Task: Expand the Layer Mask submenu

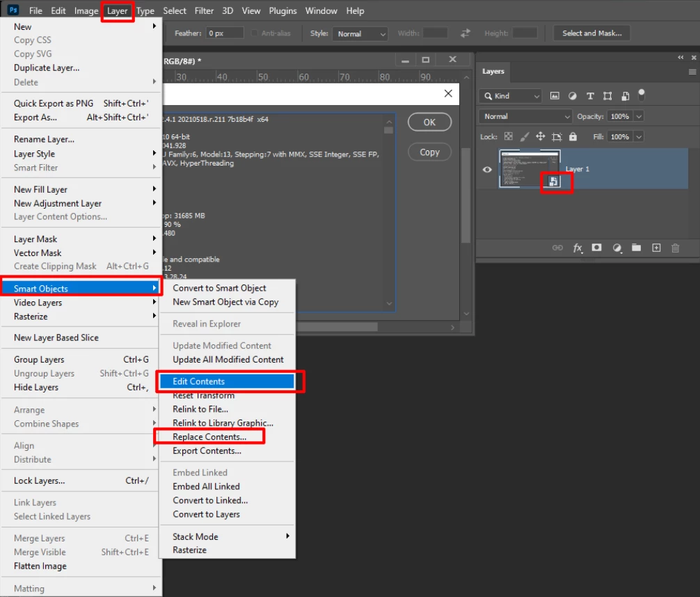Action: (x=81, y=239)
